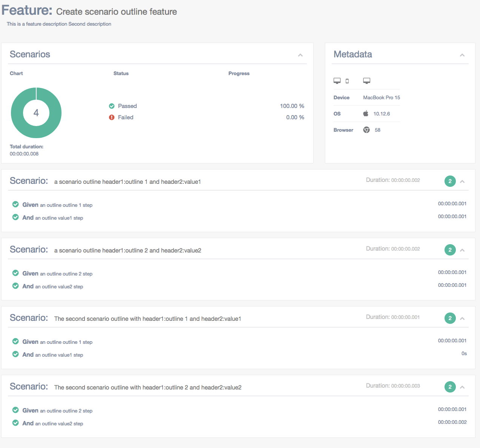
Task: Collapse scenario with header1:outline 1 value1 (first)
Action: click(x=462, y=182)
